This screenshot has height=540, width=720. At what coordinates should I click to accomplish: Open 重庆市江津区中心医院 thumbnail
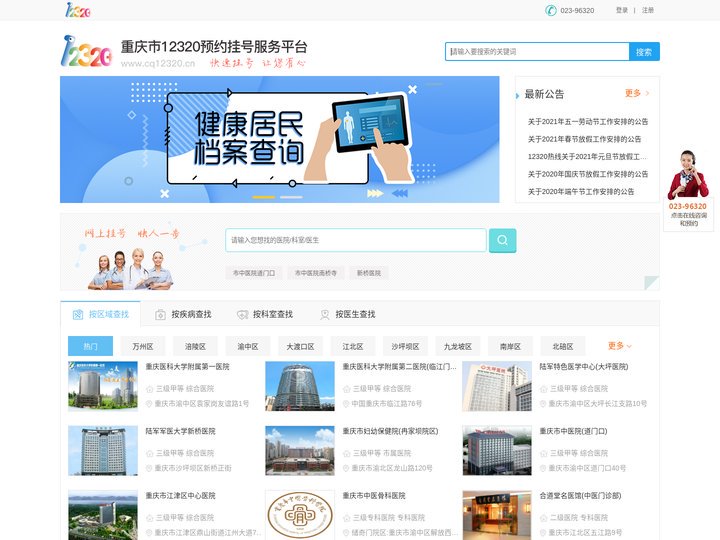click(x=103, y=515)
